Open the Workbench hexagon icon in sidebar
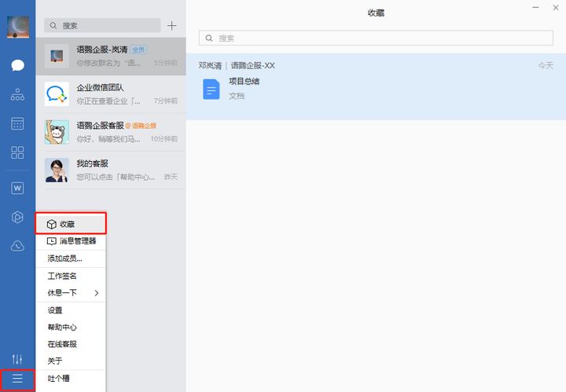Image resolution: width=566 pixels, height=392 pixels. coord(17,217)
